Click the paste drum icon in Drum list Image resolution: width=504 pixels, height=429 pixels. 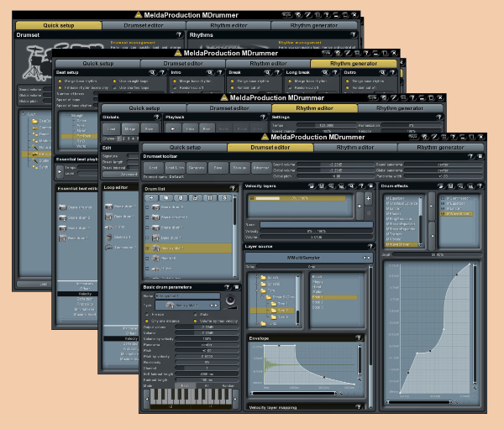pos(181,197)
